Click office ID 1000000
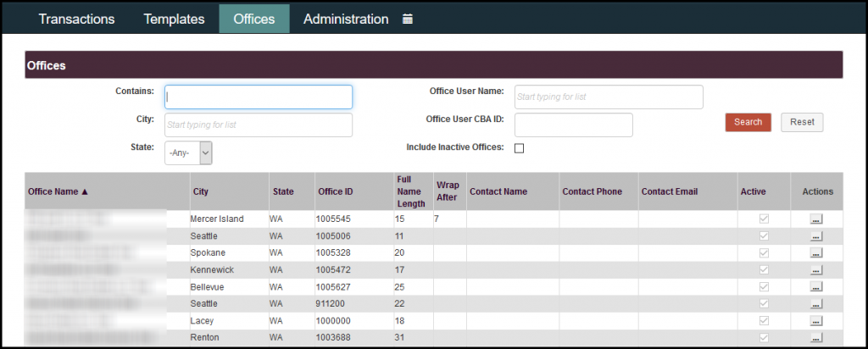 [x=332, y=321]
